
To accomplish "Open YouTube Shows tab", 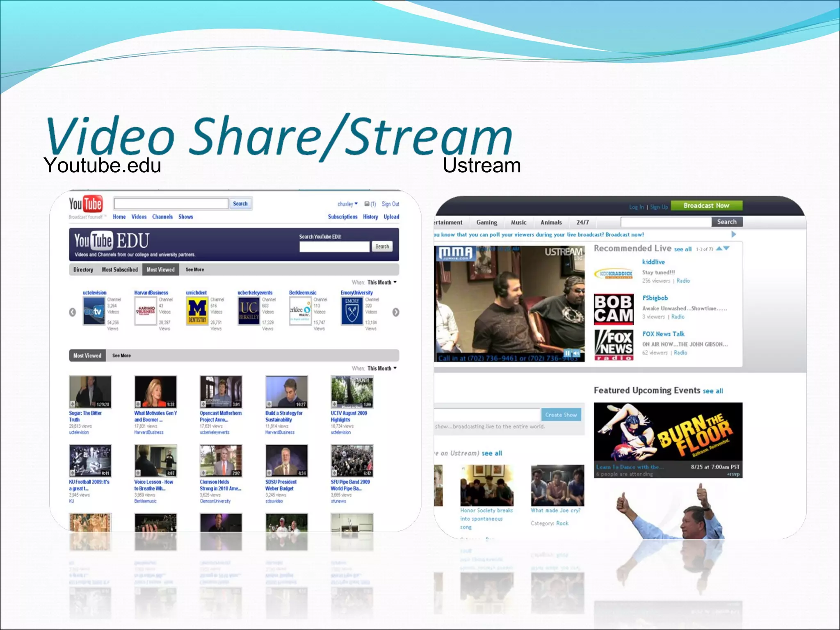I will 186,217.
